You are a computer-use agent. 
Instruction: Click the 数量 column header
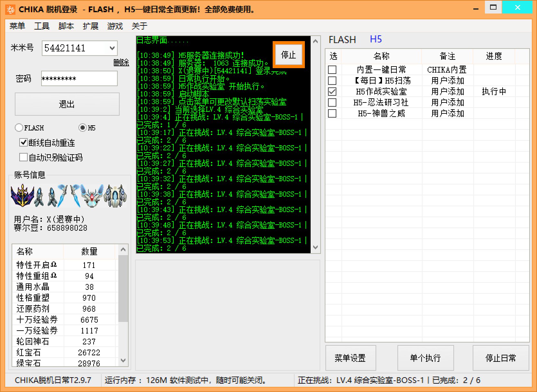89,251
